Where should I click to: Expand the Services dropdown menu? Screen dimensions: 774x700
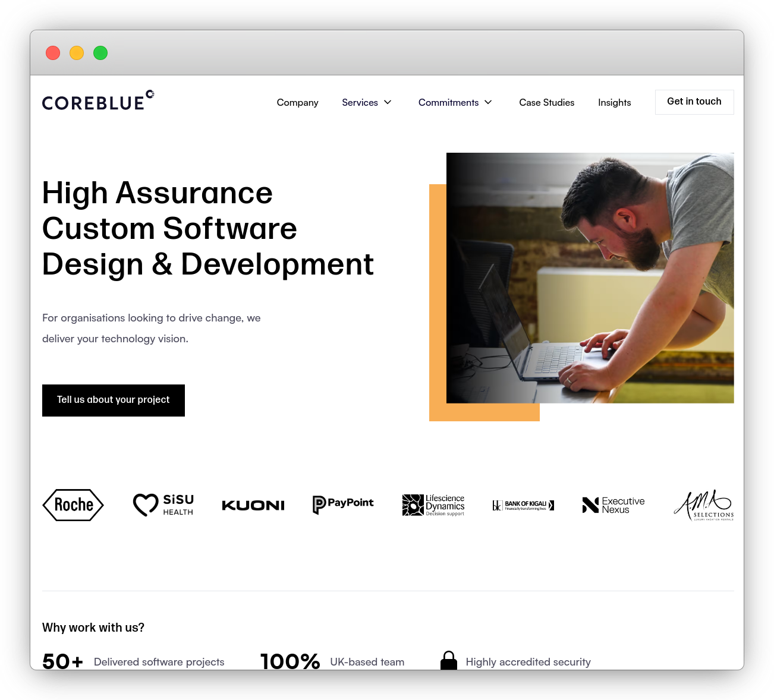point(360,102)
